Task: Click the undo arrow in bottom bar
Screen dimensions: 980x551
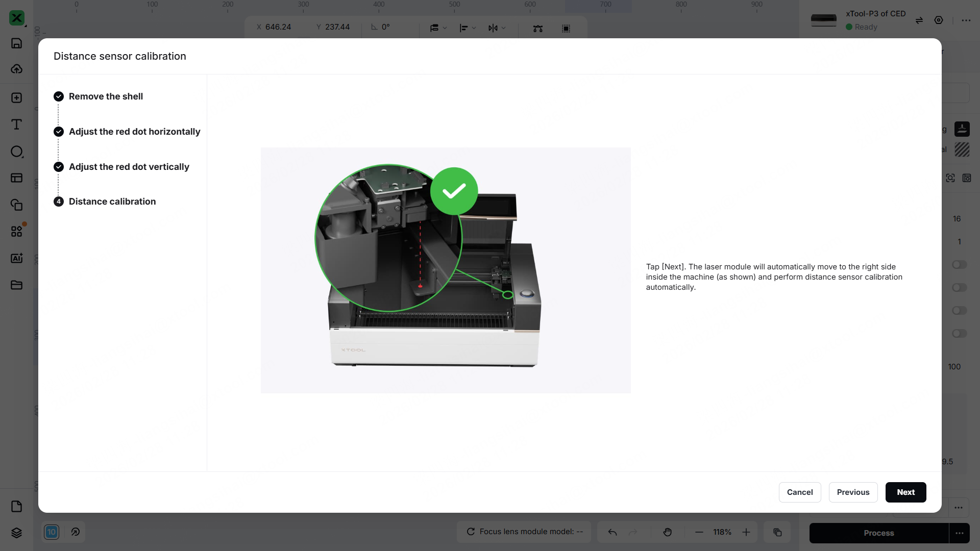Action: click(612, 532)
